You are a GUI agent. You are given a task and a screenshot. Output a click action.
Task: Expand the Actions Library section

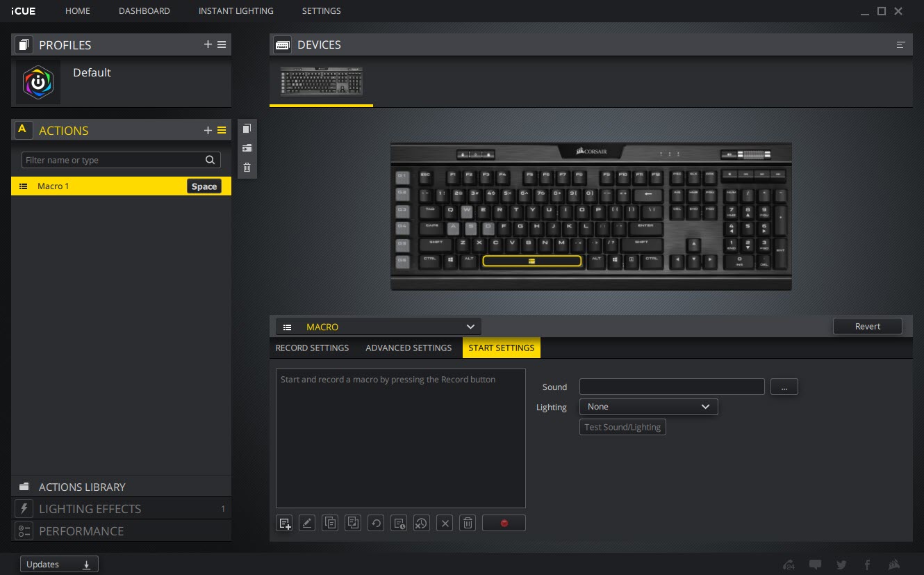pyautogui.click(x=121, y=487)
